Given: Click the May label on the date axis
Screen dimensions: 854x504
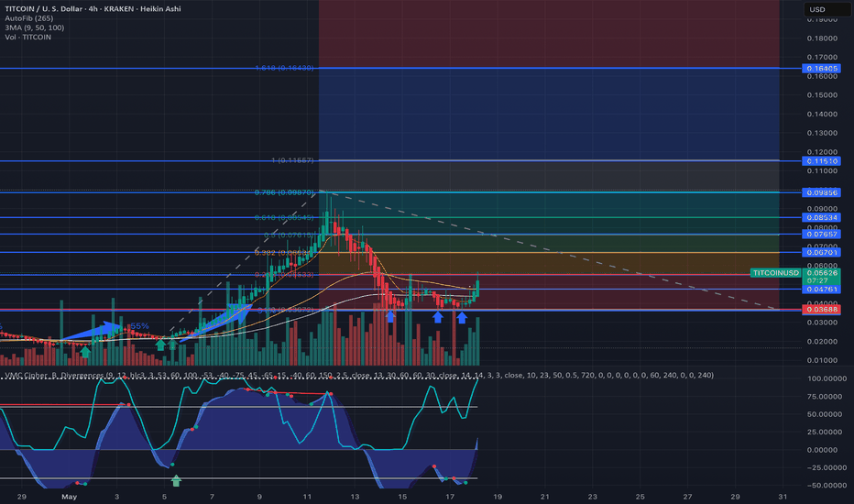Looking at the screenshot, I should tap(69, 497).
